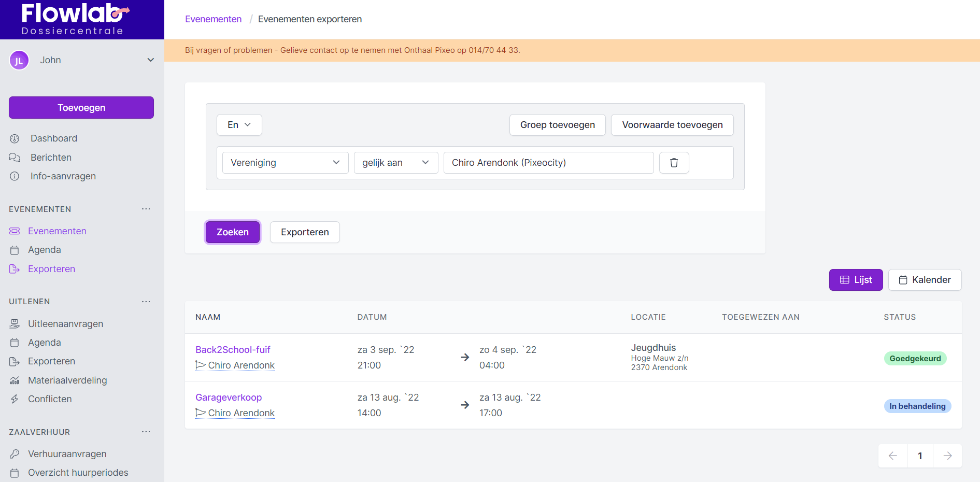
Task: Switch to Lijst view
Action: point(856,280)
